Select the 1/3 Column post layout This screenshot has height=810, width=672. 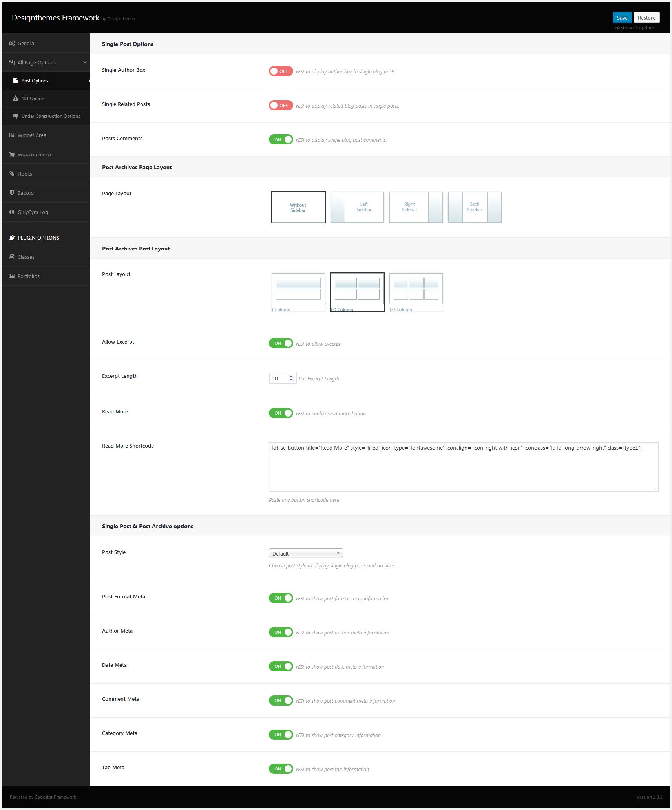pos(416,293)
